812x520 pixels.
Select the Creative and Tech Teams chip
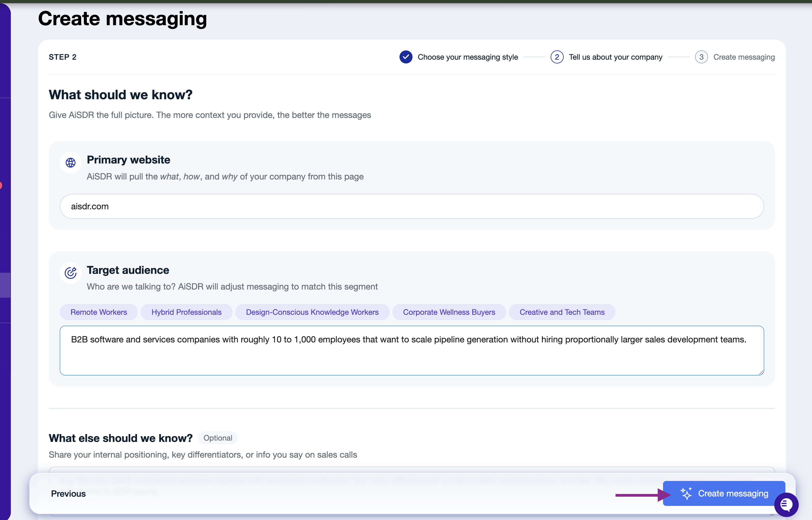(x=562, y=312)
